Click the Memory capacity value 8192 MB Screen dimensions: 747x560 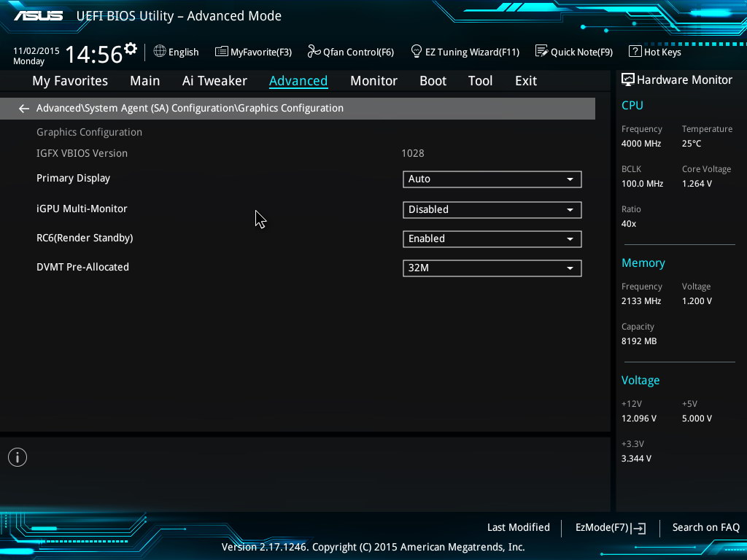pos(639,341)
